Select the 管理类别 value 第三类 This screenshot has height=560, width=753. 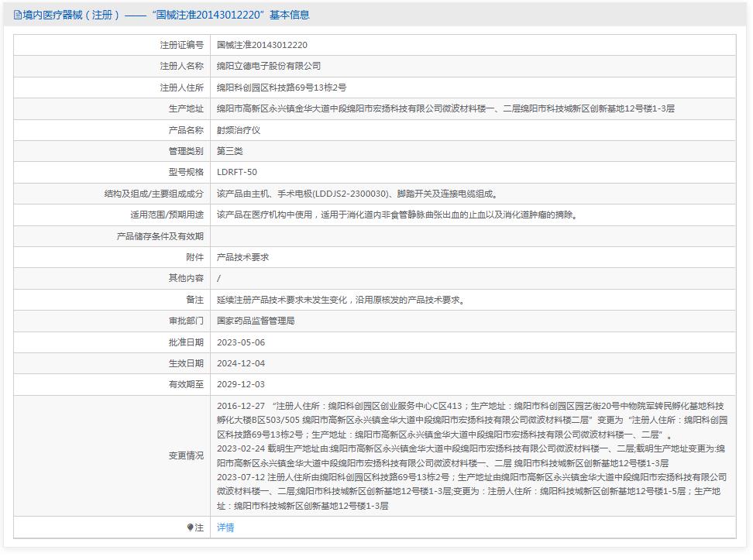pyautogui.click(x=229, y=151)
